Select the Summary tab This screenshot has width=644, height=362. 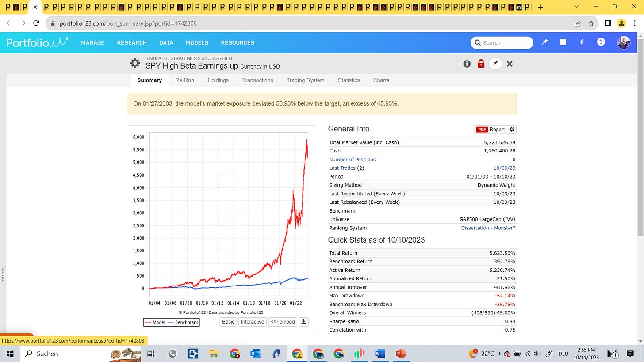149,80
